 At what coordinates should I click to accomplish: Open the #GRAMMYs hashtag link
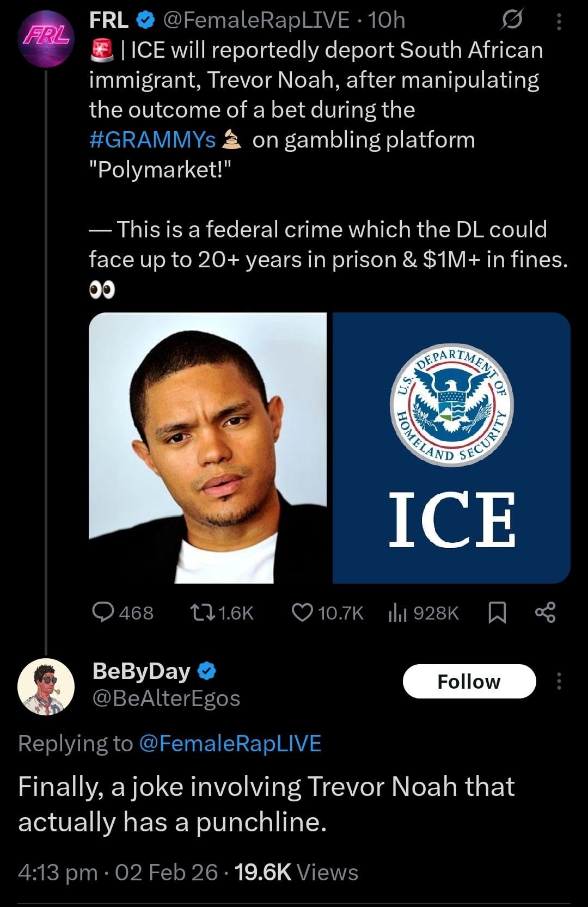coord(153,140)
